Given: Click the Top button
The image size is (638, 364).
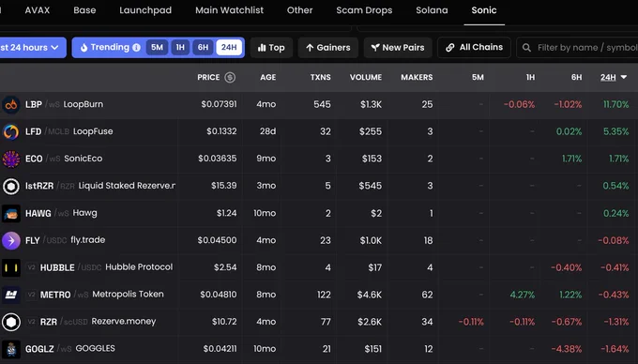Looking at the screenshot, I should [x=271, y=48].
